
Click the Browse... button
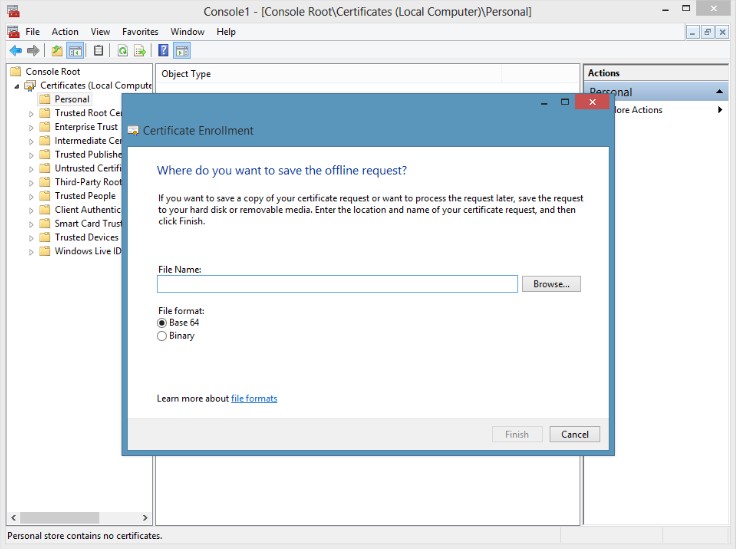point(551,284)
